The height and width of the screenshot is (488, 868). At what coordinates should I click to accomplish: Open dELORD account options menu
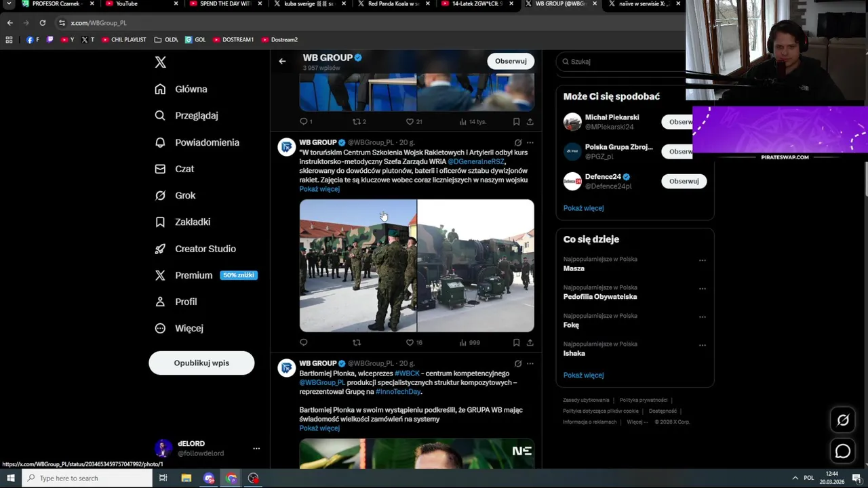point(256,449)
